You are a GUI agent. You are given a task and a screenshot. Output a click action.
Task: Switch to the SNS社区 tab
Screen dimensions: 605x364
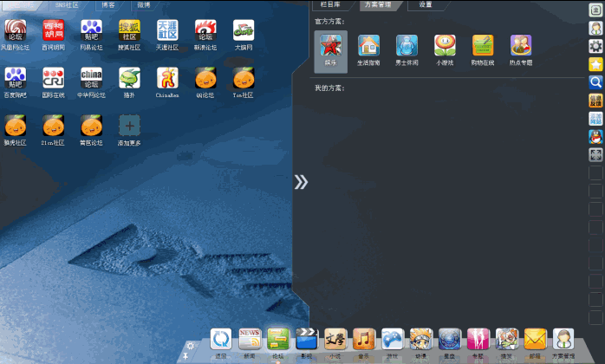[x=67, y=5]
